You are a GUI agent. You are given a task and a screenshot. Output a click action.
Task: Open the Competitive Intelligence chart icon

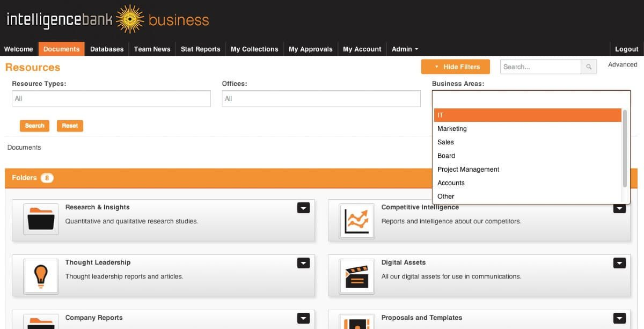tap(357, 221)
